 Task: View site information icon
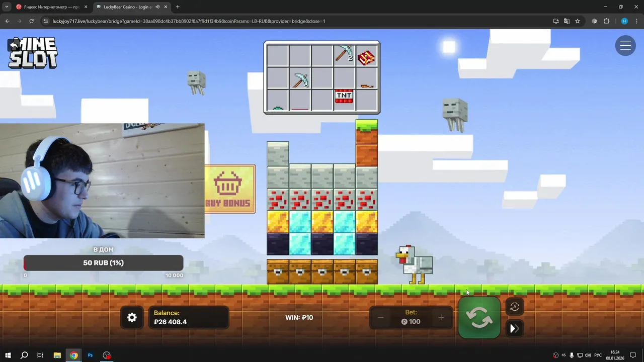click(46, 21)
